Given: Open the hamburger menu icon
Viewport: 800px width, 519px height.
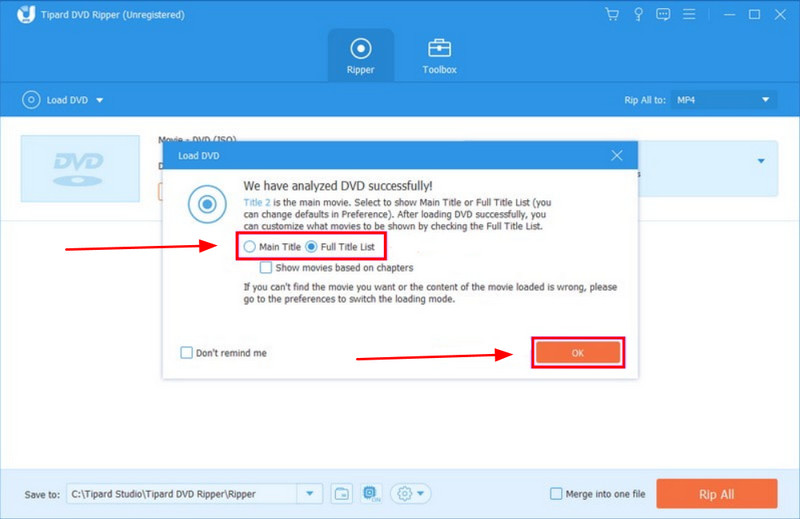Looking at the screenshot, I should 690,15.
